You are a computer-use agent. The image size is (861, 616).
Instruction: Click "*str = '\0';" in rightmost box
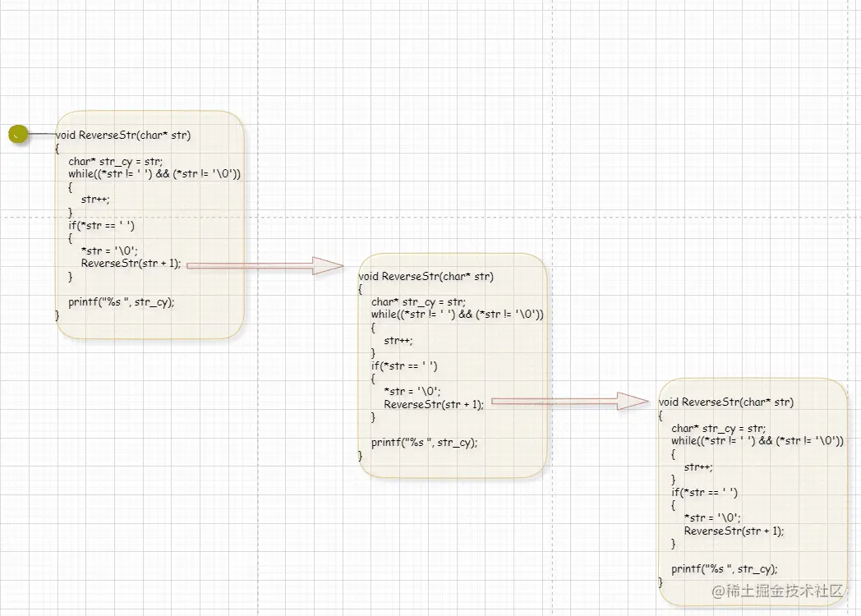pyautogui.click(x=712, y=517)
